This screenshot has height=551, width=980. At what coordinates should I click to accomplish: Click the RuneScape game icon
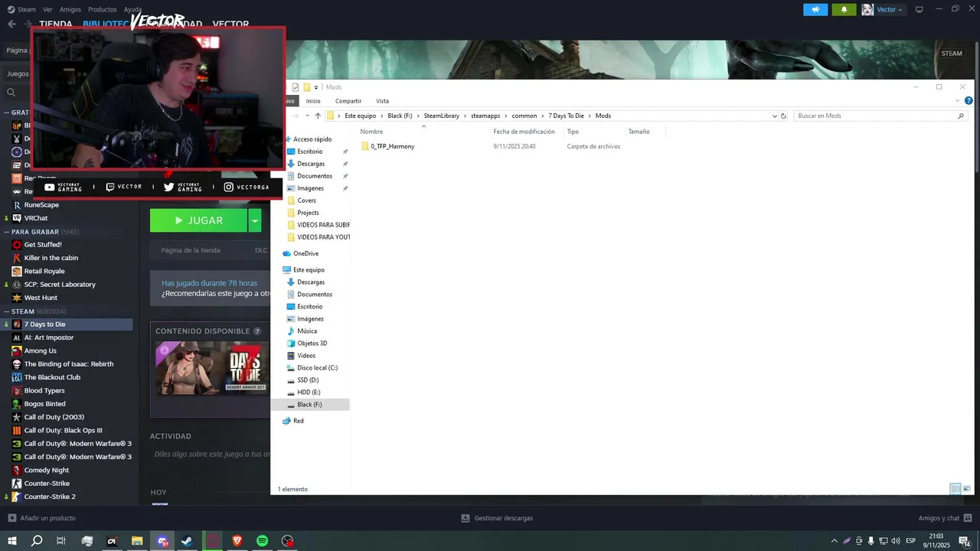tap(17, 205)
